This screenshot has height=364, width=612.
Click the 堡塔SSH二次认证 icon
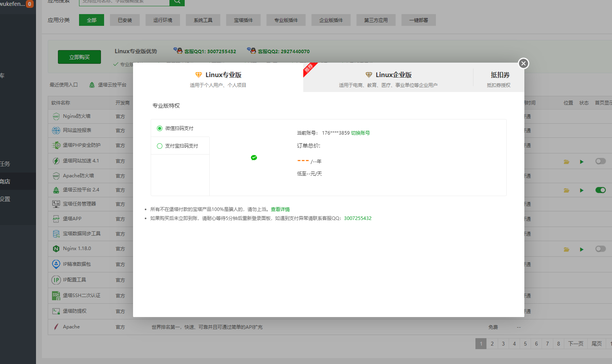coord(56,296)
